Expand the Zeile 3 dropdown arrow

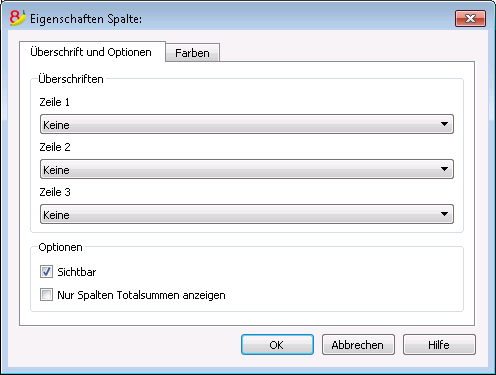[444, 214]
